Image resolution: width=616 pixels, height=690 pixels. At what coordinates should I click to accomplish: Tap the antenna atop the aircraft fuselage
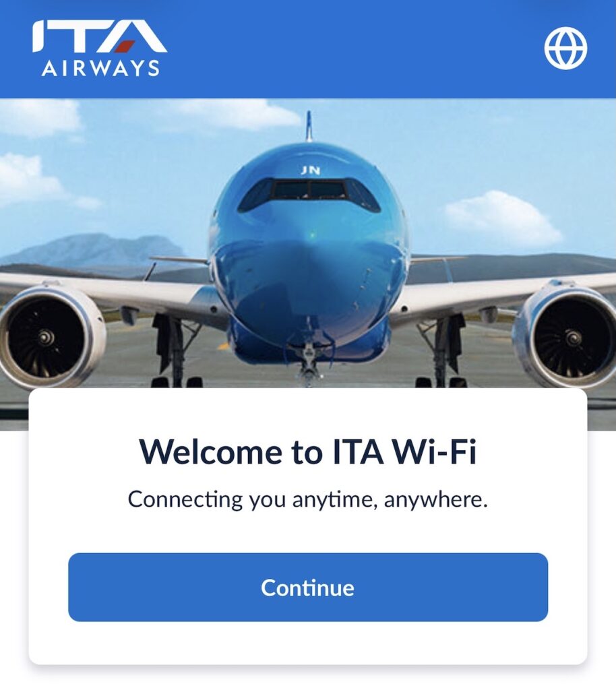[x=309, y=126]
